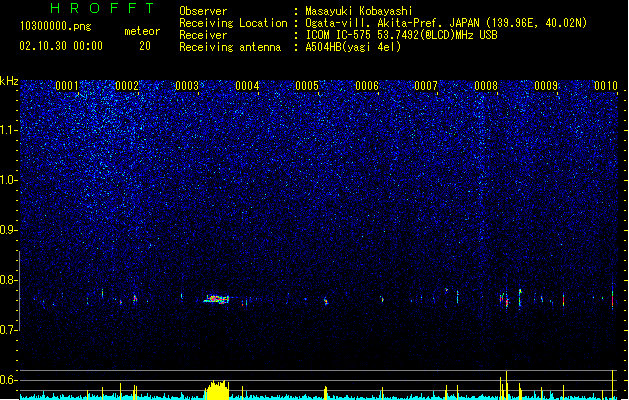Click the 0.8 kHz axis label
The height and width of the screenshot is (400, 629).
click(9, 280)
